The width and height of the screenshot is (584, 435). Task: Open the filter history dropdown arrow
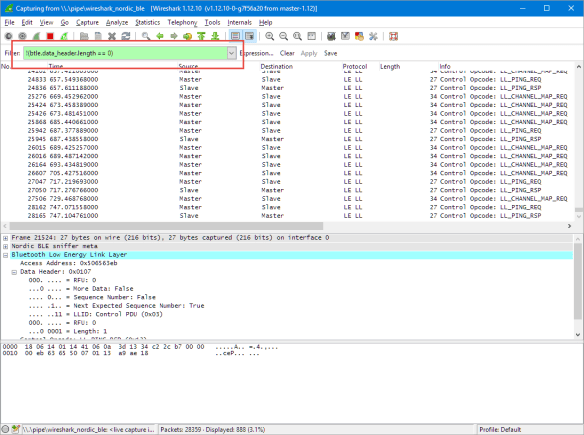[232, 53]
